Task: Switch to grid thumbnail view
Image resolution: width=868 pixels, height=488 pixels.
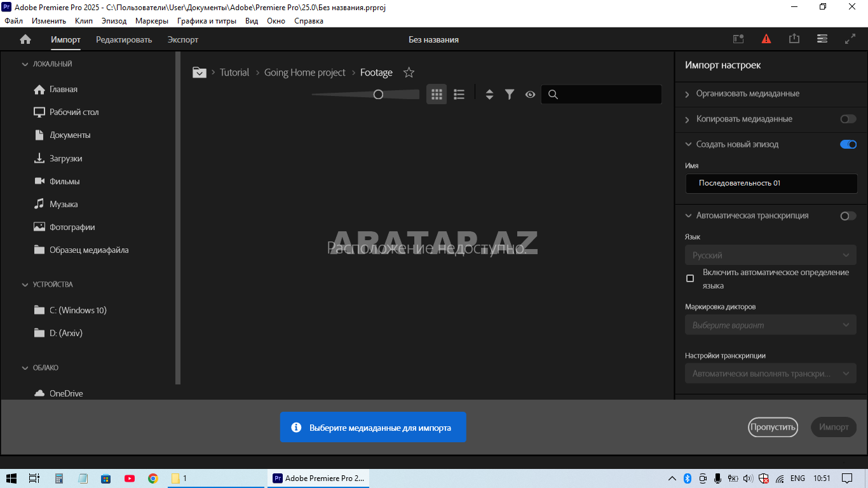Action: click(x=437, y=94)
